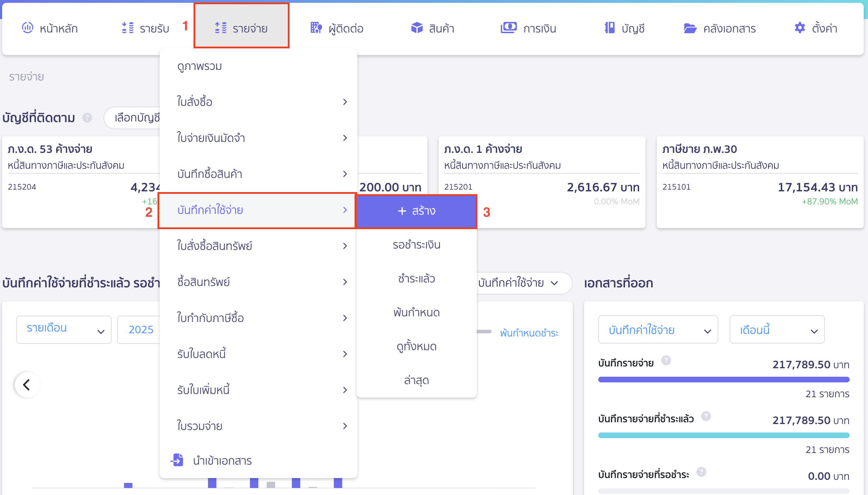Click the expense icon beside รายจ่าย

221,28
